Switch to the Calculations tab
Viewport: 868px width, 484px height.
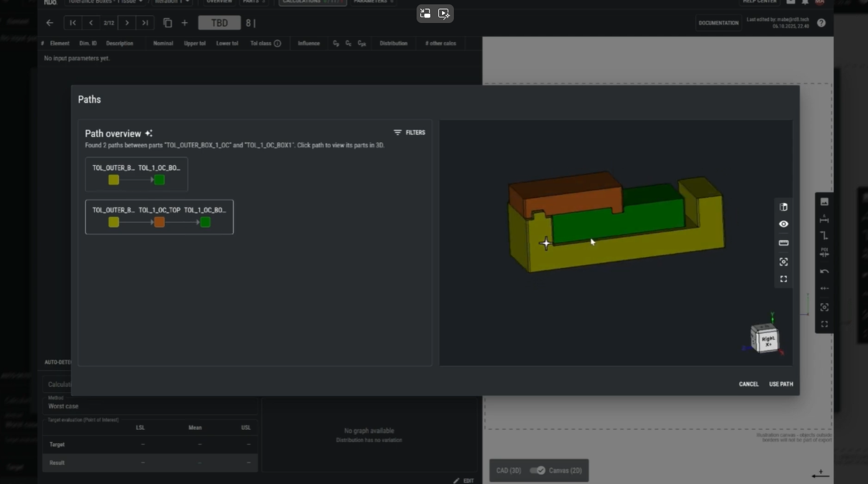pyautogui.click(x=312, y=2)
